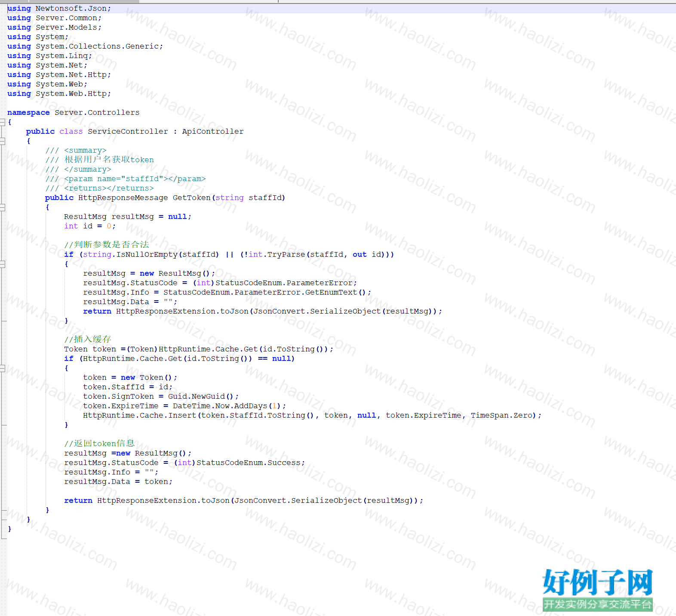
Task: Click first 'return HttpResponseExtension.toJson' line in if-block
Action: point(262,311)
